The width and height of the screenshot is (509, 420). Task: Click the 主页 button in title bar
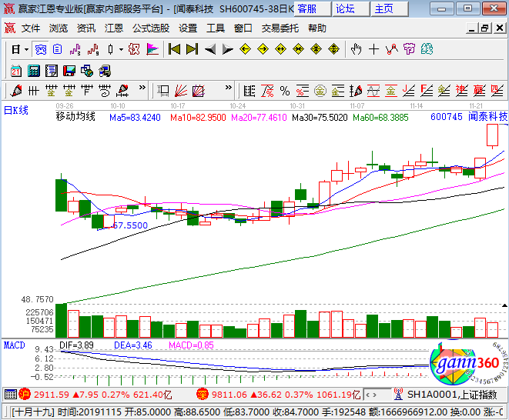click(390, 8)
